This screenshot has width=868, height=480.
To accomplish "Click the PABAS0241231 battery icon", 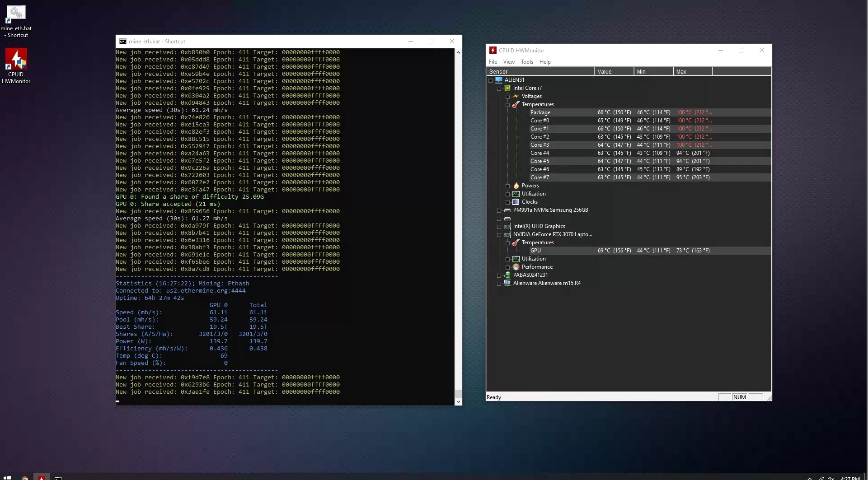I will pos(507,275).
